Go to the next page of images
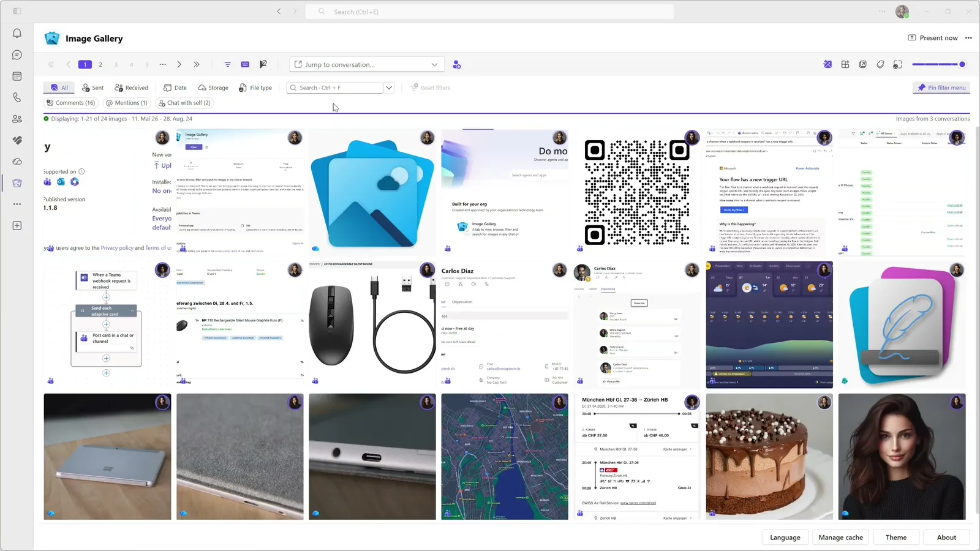 [x=179, y=64]
